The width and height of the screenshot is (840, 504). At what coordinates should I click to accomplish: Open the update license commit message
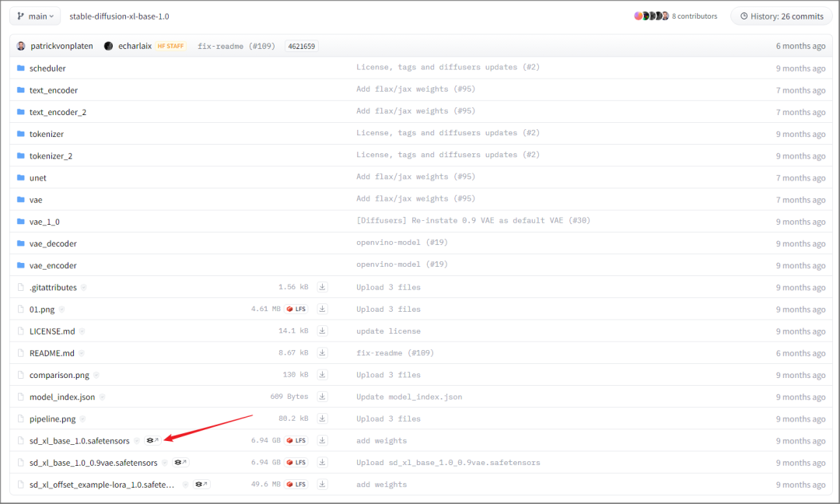coord(388,331)
